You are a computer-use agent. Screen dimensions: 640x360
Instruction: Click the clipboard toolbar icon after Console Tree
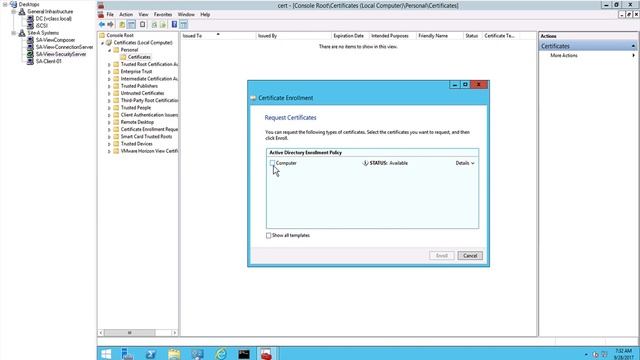tap(142, 24)
